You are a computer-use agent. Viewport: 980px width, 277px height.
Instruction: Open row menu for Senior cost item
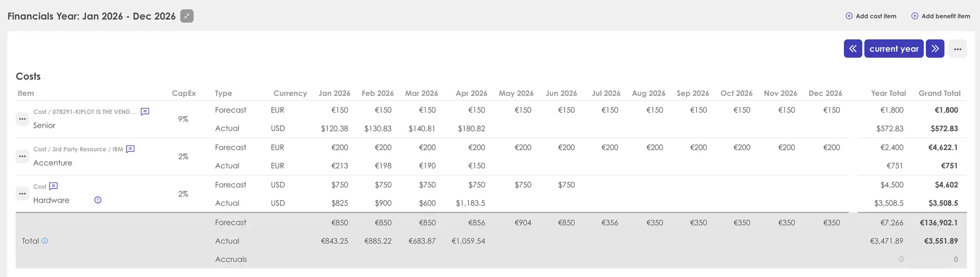22,119
